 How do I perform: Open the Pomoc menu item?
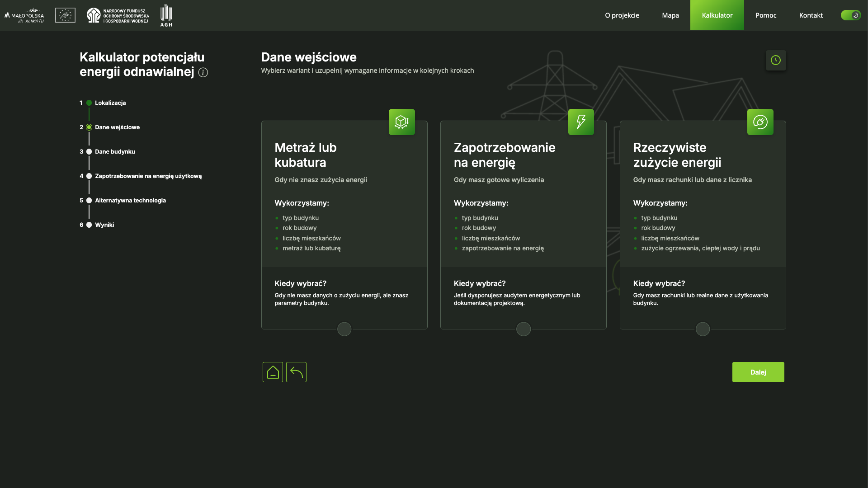pyautogui.click(x=766, y=15)
